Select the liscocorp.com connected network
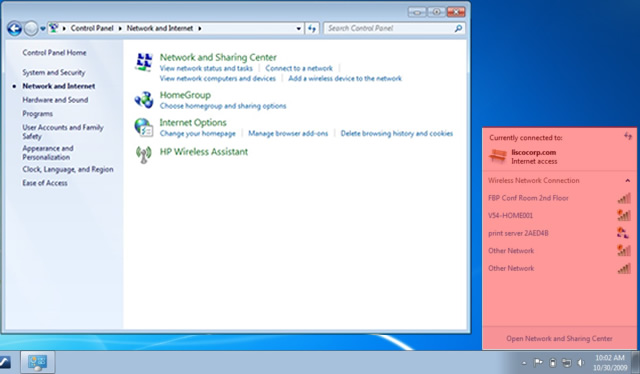The image size is (640, 374). 559,156
